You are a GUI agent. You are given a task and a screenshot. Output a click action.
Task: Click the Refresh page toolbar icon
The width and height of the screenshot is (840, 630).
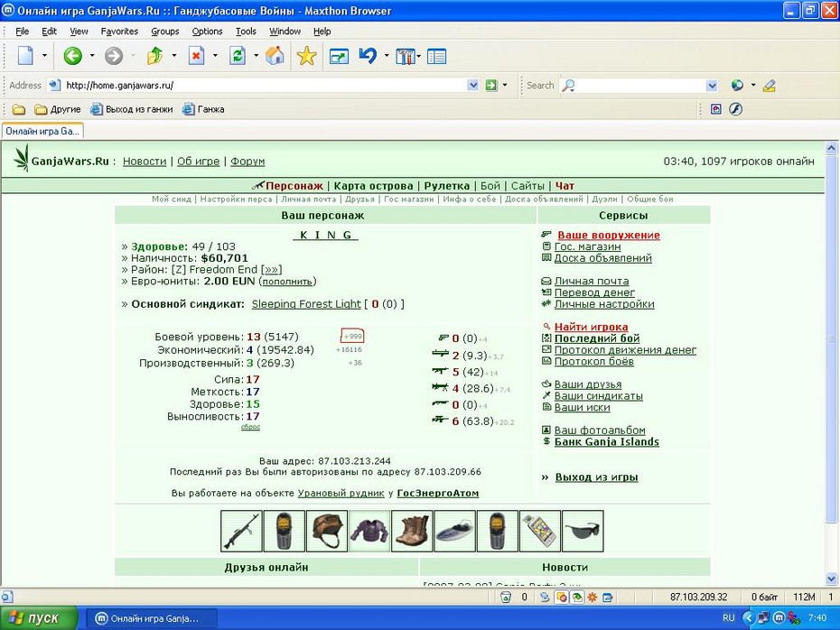click(x=238, y=56)
